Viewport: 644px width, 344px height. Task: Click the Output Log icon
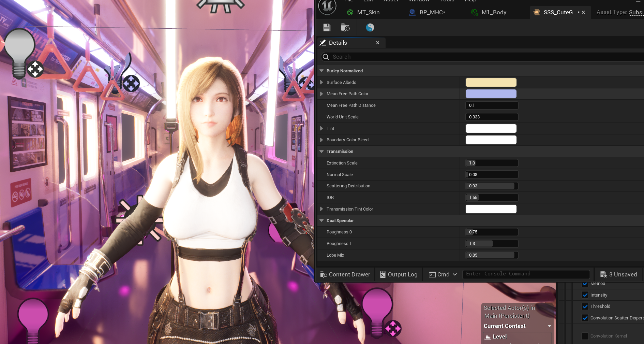coord(383,274)
